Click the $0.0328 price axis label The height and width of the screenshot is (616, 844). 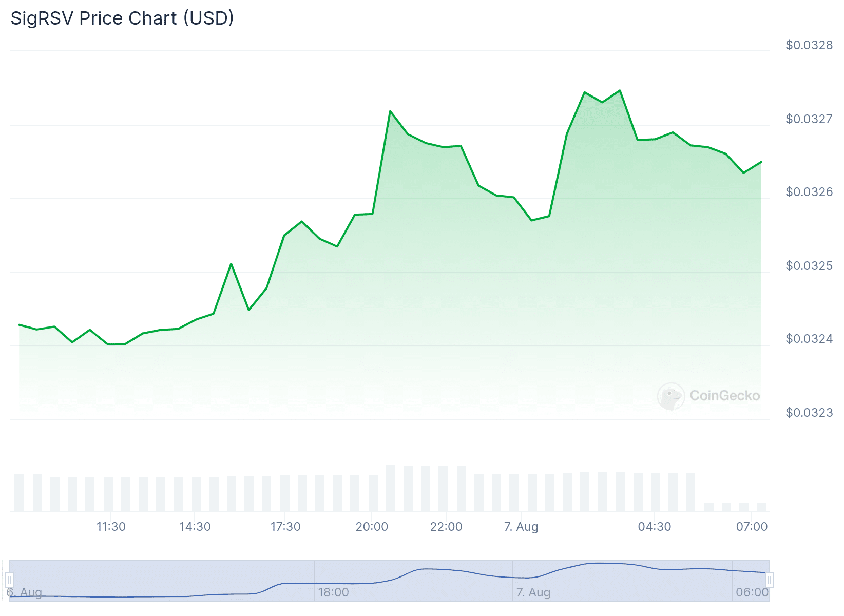click(x=809, y=45)
